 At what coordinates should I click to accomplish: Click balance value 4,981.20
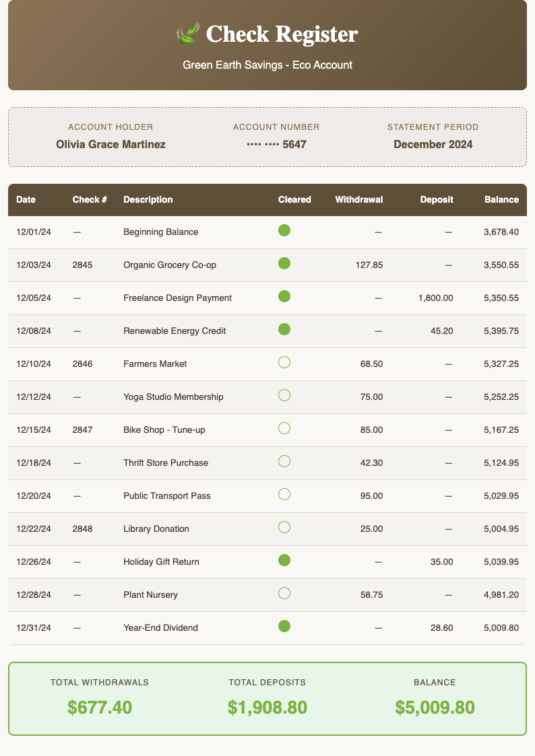click(x=501, y=595)
